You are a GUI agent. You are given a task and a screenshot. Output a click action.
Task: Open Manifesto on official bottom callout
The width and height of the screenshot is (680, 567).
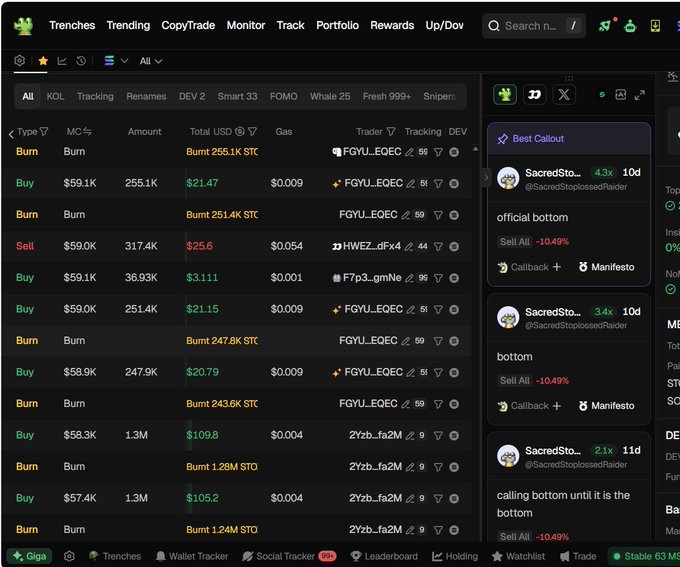(606, 267)
